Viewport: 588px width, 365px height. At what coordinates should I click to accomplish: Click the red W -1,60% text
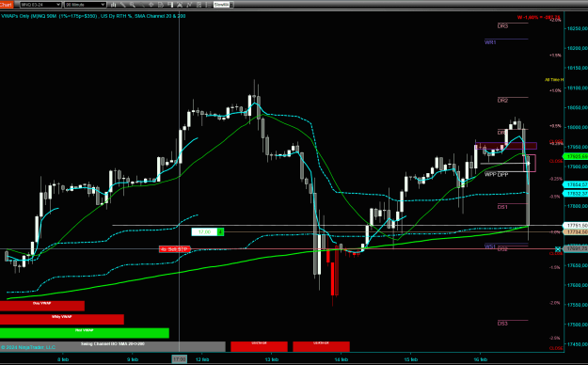(538, 17)
